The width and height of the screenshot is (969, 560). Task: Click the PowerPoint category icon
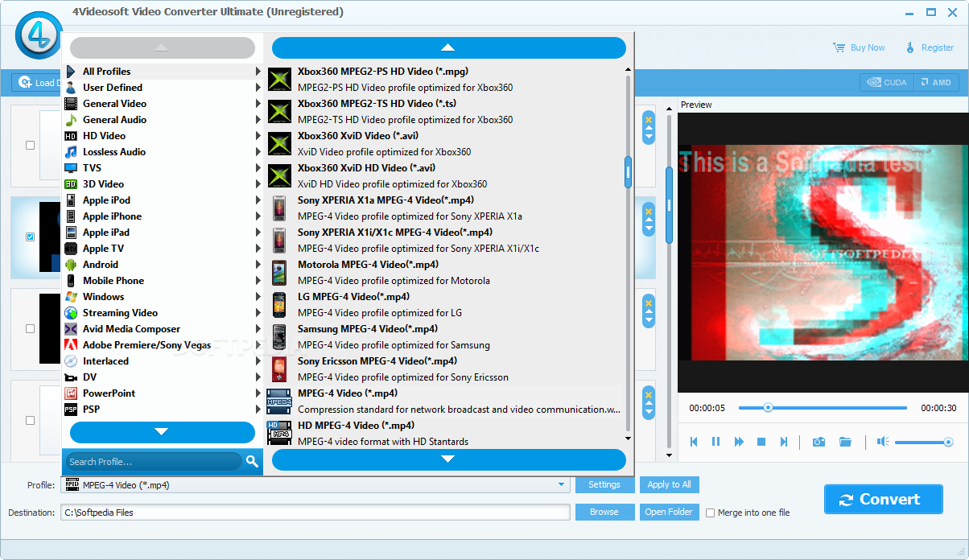[71, 393]
